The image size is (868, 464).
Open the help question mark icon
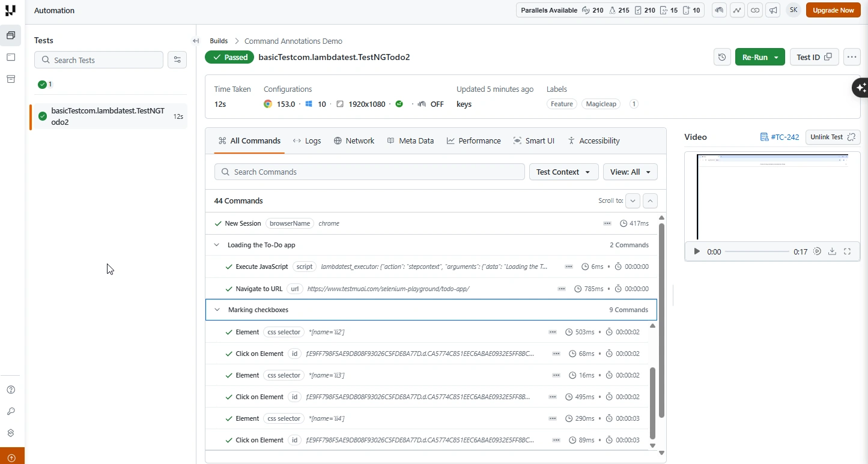point(11,390)
